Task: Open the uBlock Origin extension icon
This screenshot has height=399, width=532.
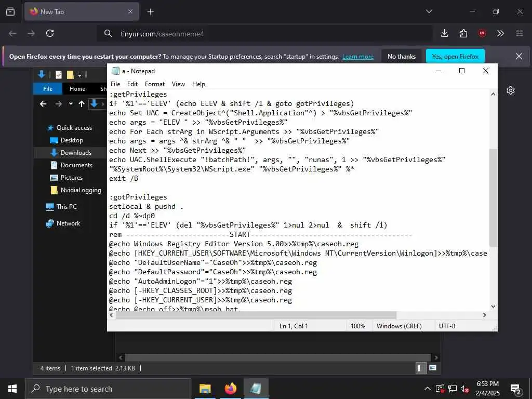Action: coord(482,33)
